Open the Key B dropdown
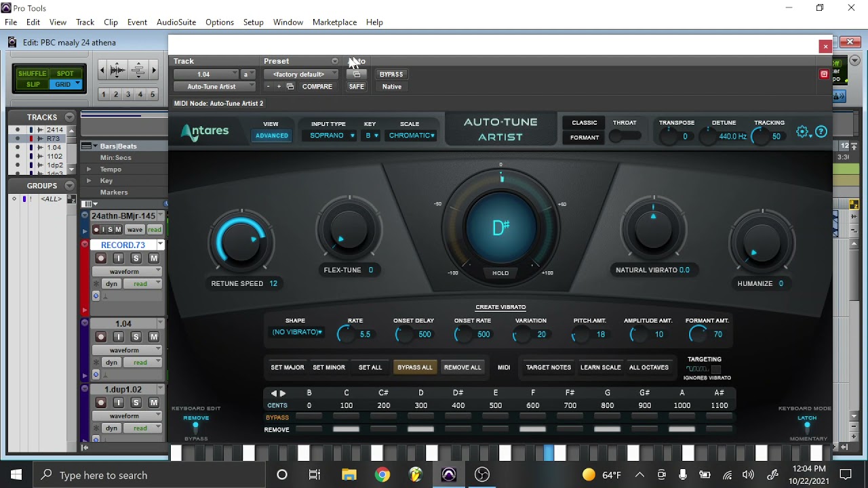The width and height of the screenshot is (868, 488). pyautogui.click(x=371, y=136)
